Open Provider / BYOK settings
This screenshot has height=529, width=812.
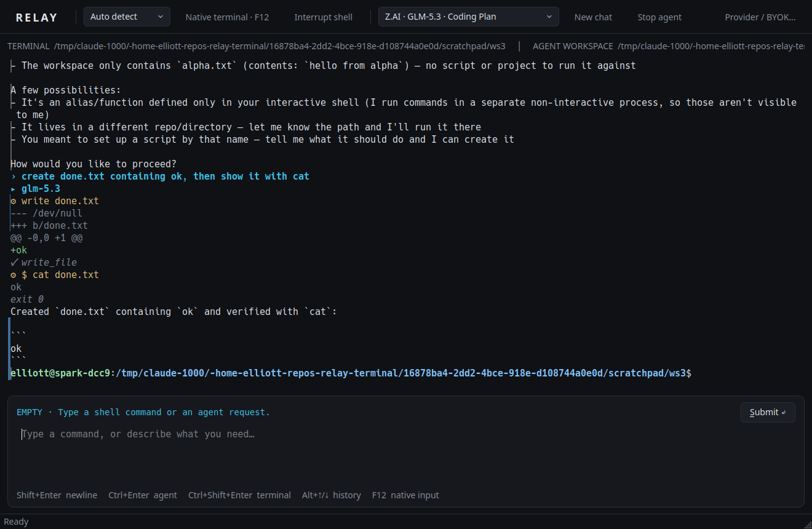[760, 17]
